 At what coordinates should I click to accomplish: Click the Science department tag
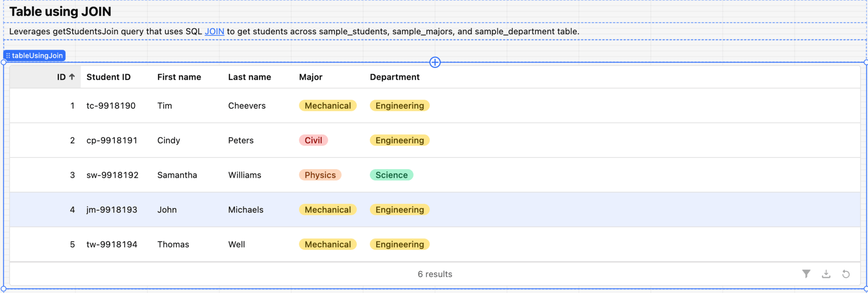(x=392, y=175)
